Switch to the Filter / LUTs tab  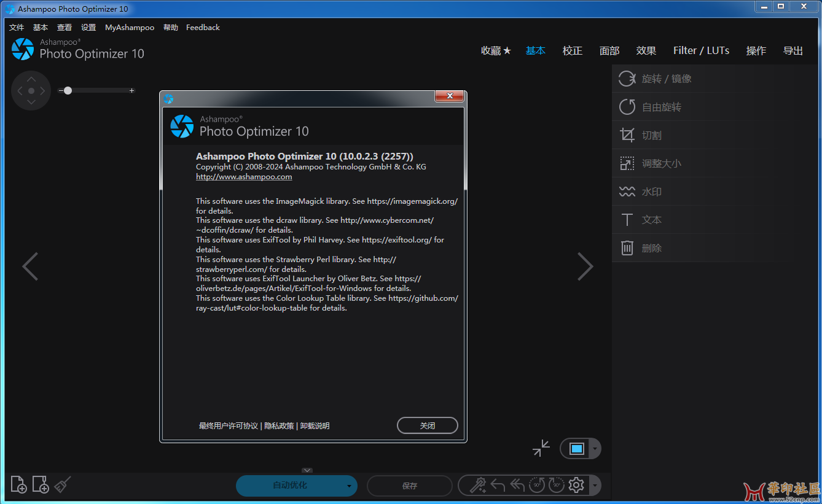point(701,50)
